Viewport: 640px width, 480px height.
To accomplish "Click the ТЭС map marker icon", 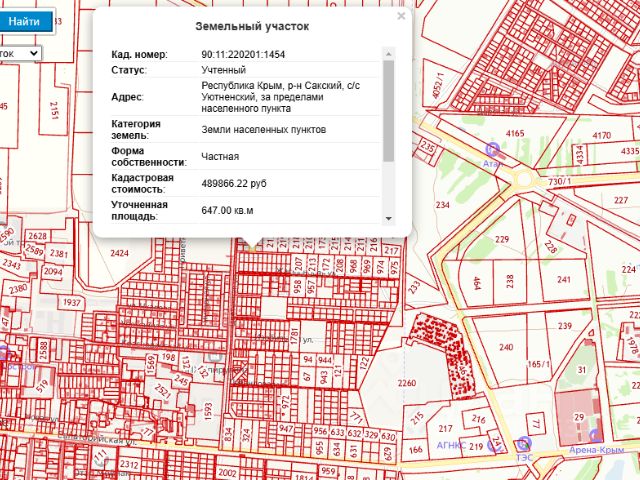I will [x=524, y=443].
